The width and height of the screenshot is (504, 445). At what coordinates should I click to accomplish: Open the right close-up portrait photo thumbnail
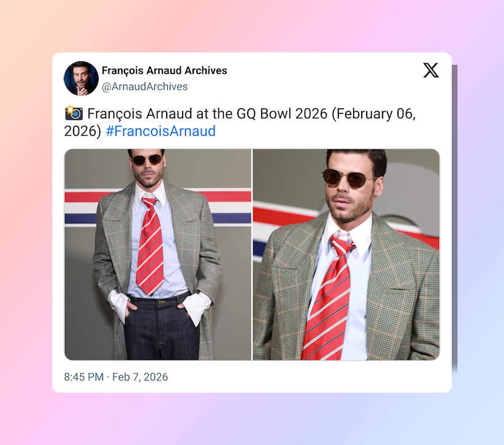pos(346,254)
